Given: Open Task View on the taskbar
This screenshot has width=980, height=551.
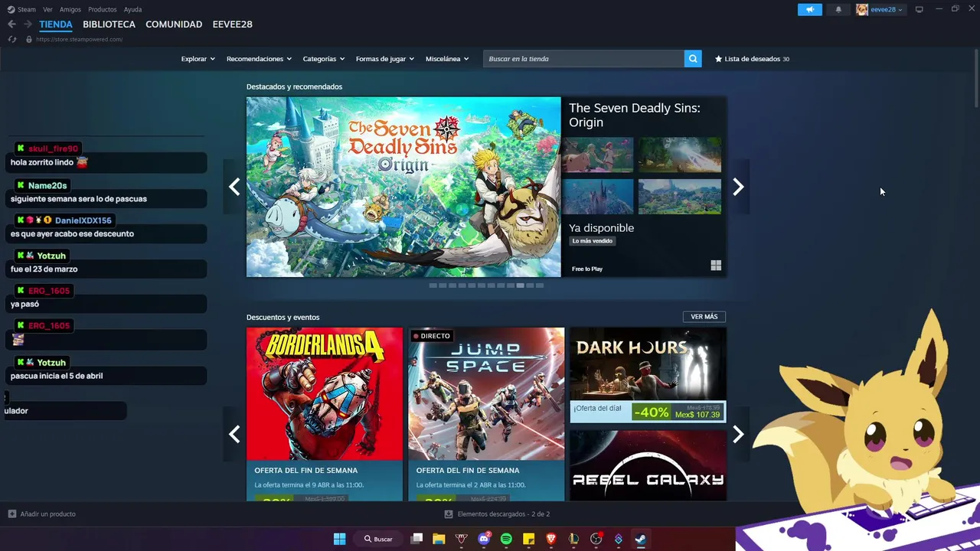Looking at the screenshot, I should point(416,539).
